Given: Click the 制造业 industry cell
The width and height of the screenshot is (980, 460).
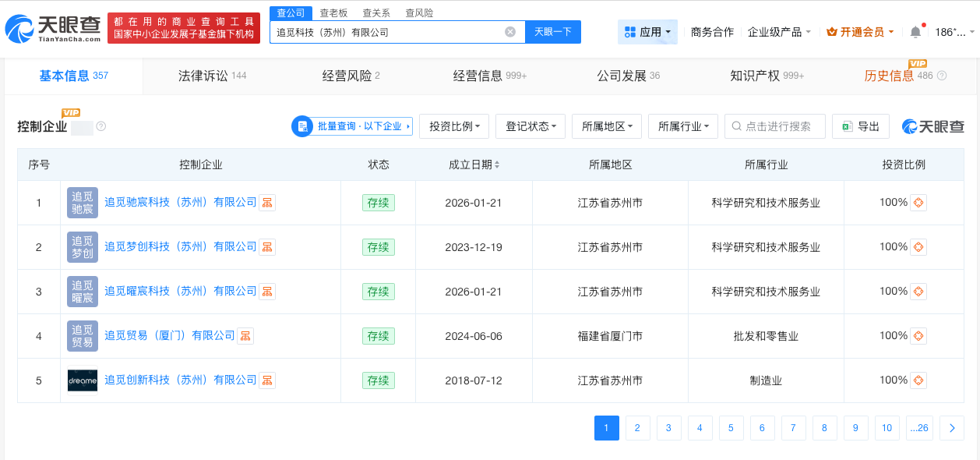Looking at the screenshot, I should tap(766, 380).
